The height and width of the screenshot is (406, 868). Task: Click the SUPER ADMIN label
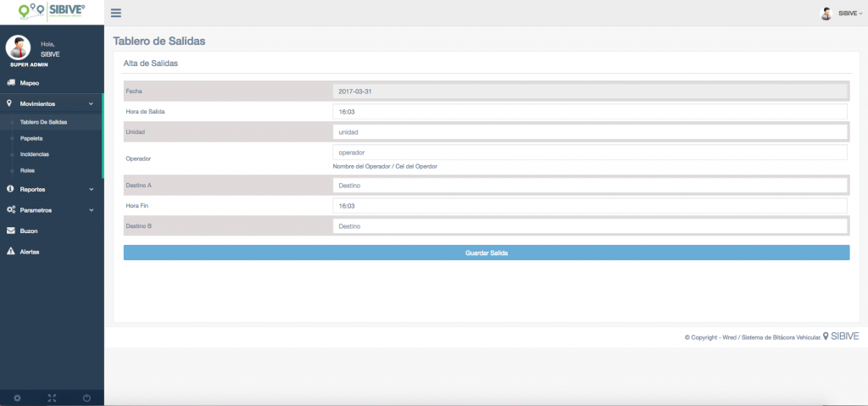pyautogui.click(x=29, y=64)
